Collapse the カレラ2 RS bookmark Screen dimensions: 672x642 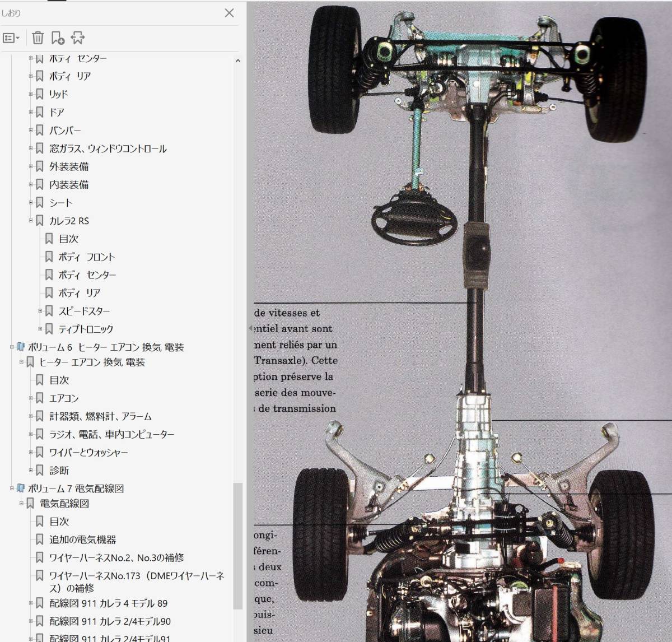(x=31, y=221)
